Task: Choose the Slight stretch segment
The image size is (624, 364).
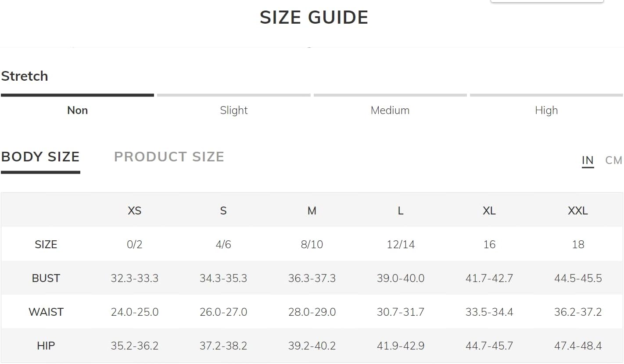Action: click(x=234, y=111)
